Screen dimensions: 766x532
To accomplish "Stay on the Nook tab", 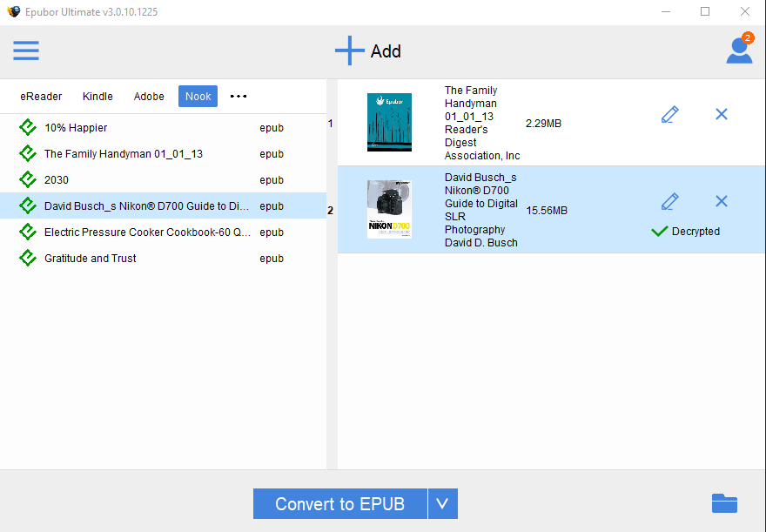I will 198,97.
